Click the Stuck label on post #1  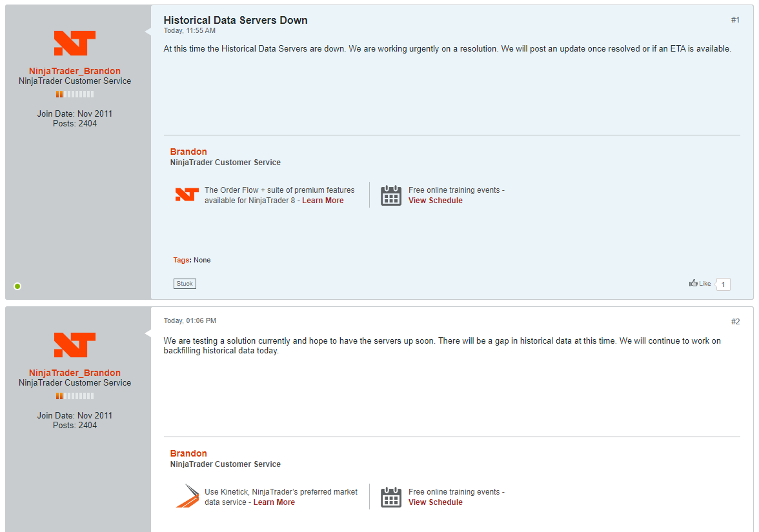point(185,284)
